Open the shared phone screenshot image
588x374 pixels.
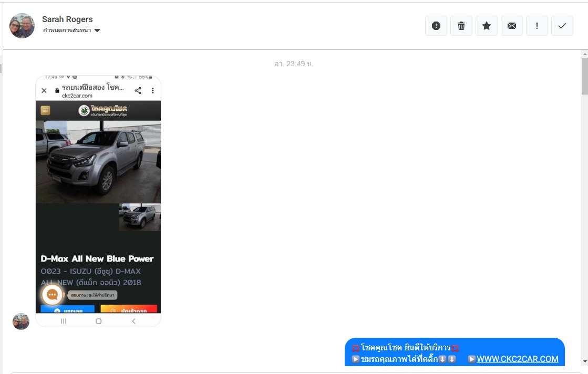[x=98, y=201]
